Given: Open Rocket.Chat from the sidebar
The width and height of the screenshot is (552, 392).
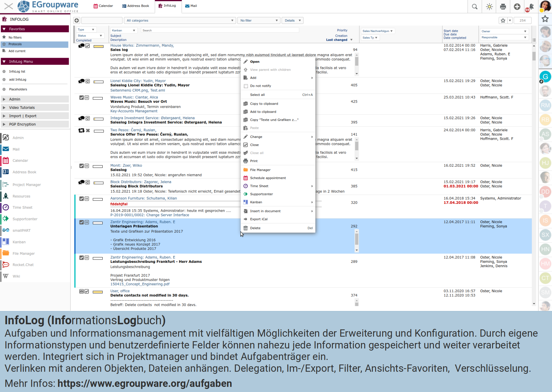Looking at the screenshot, I should [x=23, y=265].
